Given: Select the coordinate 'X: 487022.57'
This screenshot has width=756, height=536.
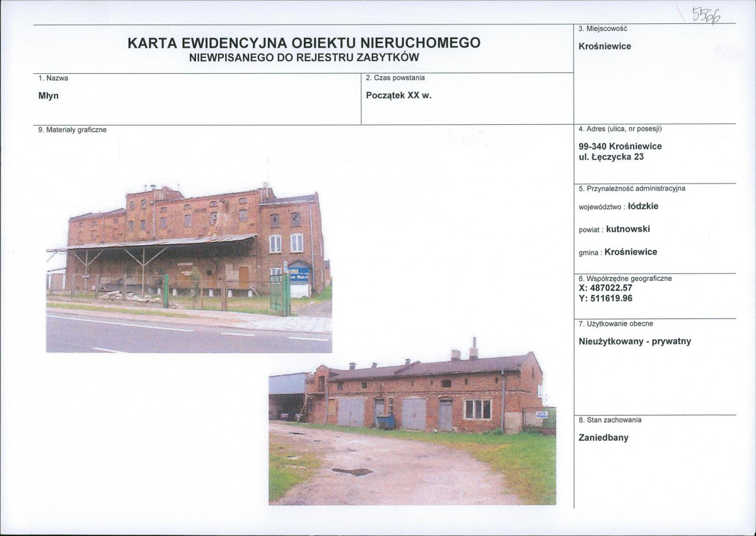Looking at the screenshot, I should (605, 288).
